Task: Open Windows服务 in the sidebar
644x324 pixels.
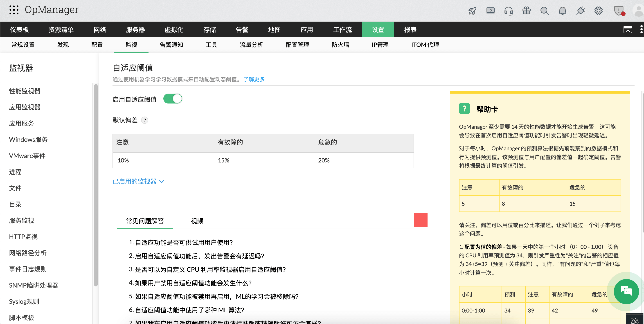Action: 28,139
